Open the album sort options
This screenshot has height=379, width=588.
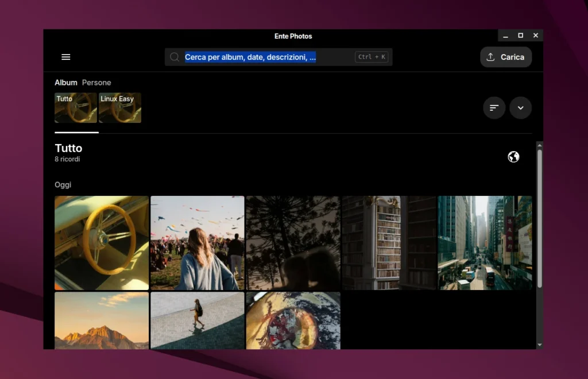point(494,108)
